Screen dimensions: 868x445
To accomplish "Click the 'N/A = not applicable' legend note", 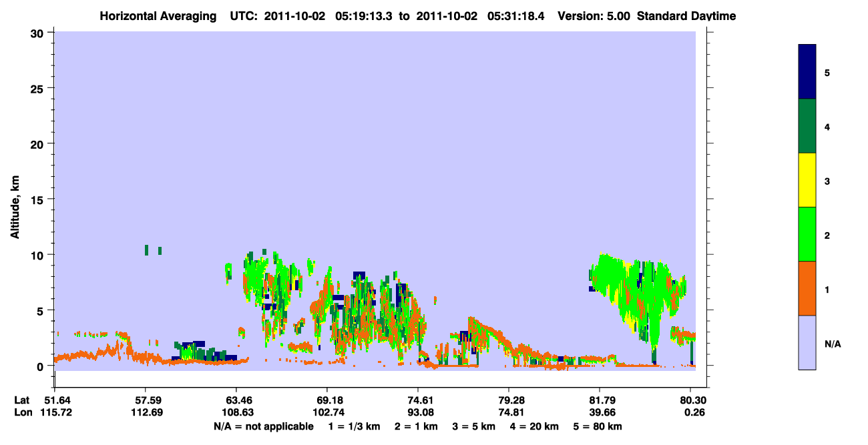I will [x=263, y=426].
